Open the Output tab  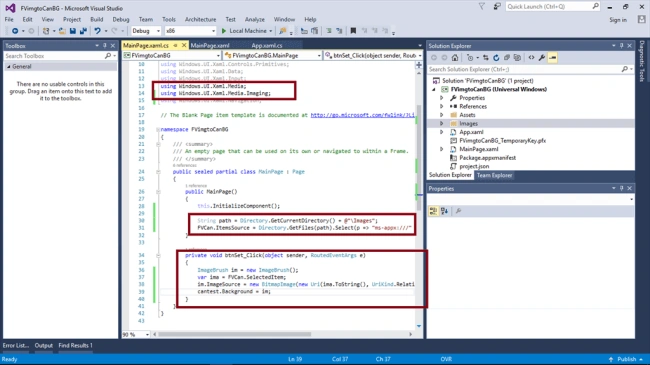(x=44, y=345)
